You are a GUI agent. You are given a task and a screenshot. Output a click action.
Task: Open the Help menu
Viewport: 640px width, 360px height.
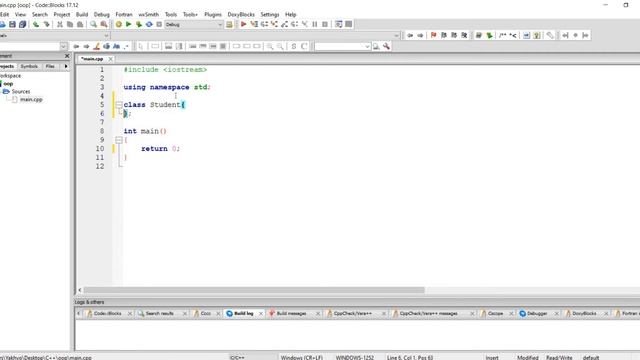coord(291,14)
